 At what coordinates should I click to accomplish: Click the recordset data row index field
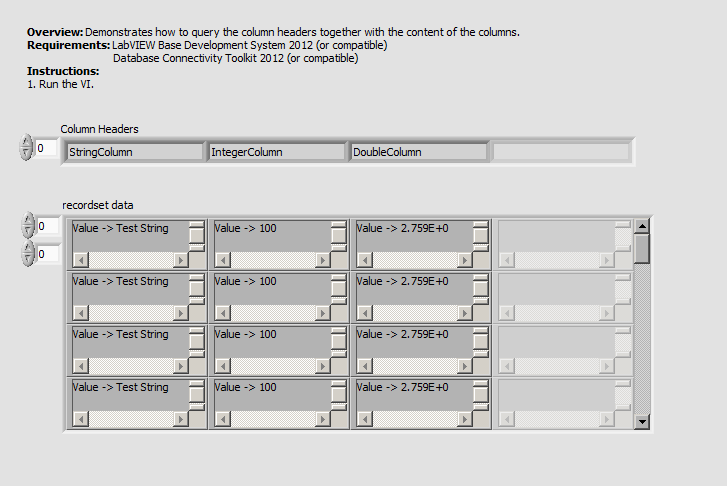tap(46, 226)
